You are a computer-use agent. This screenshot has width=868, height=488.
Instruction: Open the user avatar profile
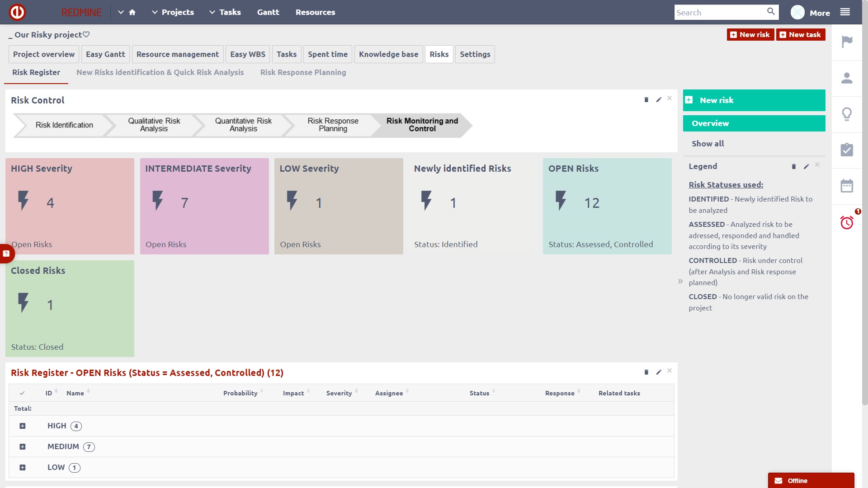[x=797, y=12]
